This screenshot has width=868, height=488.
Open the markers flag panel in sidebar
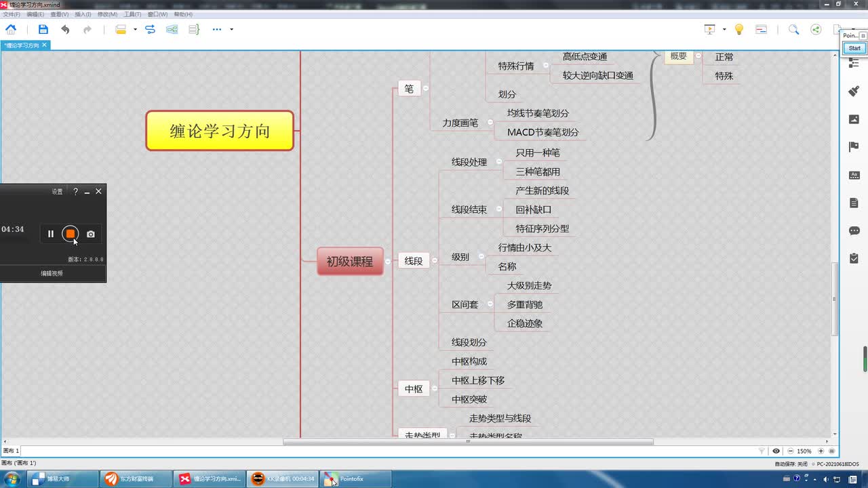854,147
